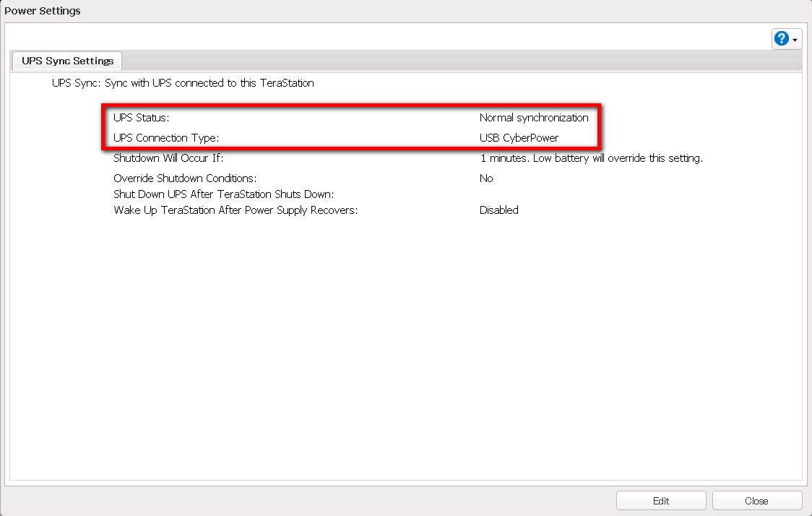Click the Override Shutdown Conditions label
Screen dimensions: 812x516
pyautogui.click(x=185, y=178)
